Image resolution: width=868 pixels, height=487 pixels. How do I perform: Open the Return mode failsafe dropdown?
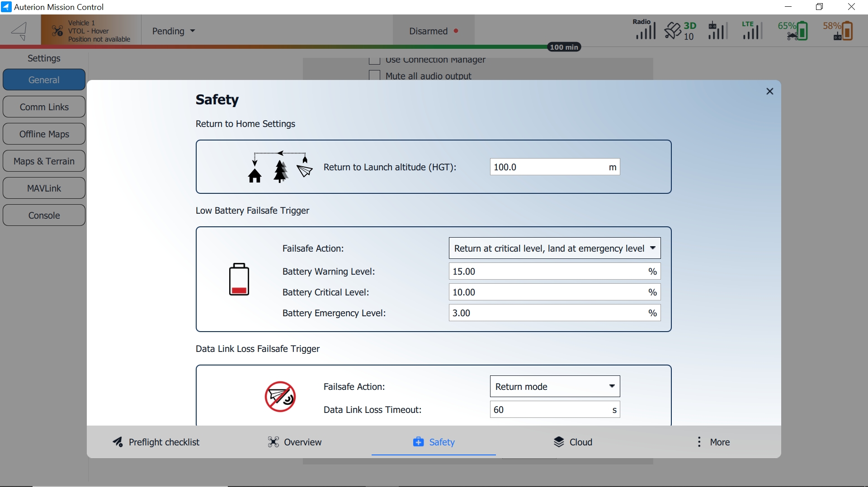[555, 387]
